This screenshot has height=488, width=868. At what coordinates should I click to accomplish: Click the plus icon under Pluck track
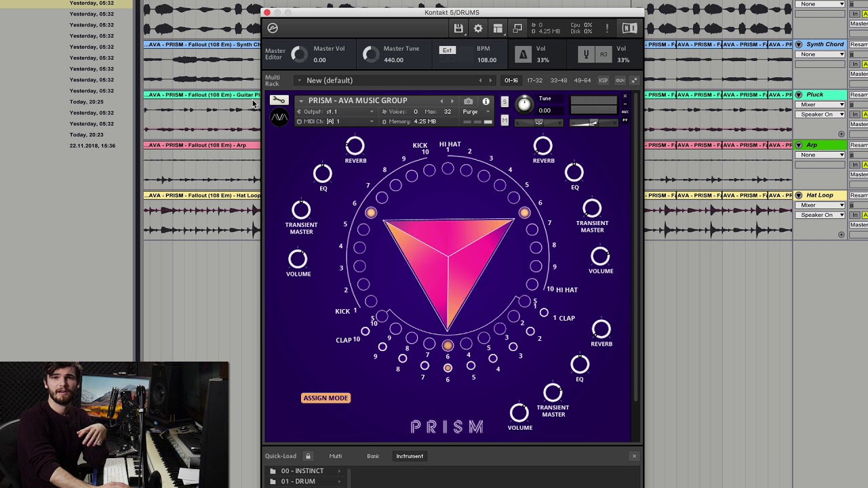[x=842, y=134]
